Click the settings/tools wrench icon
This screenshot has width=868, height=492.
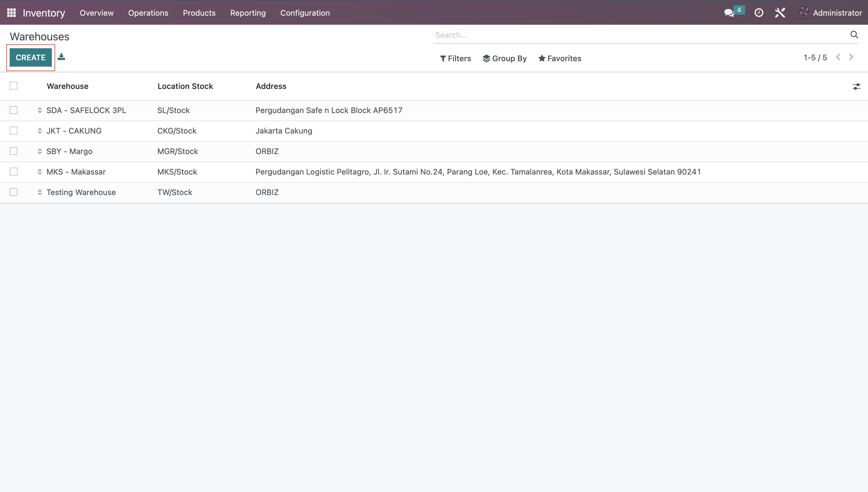pyautogui.click(x=780, y=13)
